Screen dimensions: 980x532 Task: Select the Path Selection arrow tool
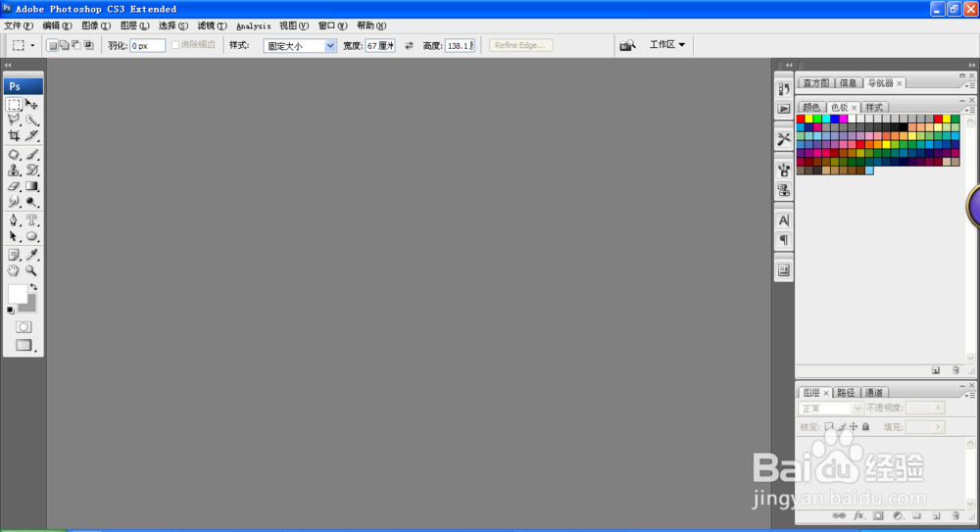click(14, 236)
